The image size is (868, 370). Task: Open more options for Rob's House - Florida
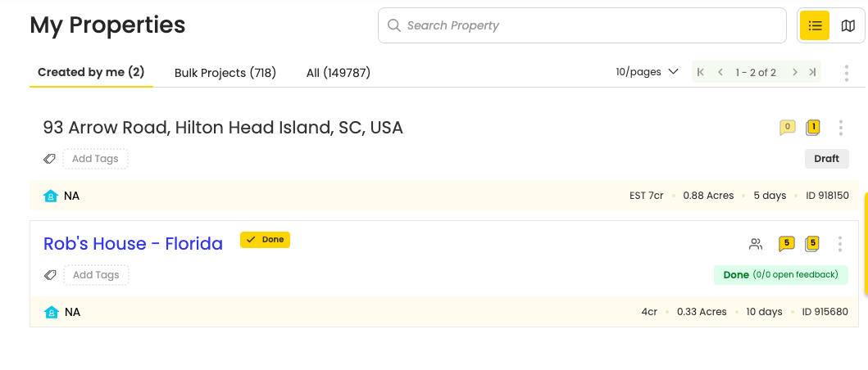point(840,244)
